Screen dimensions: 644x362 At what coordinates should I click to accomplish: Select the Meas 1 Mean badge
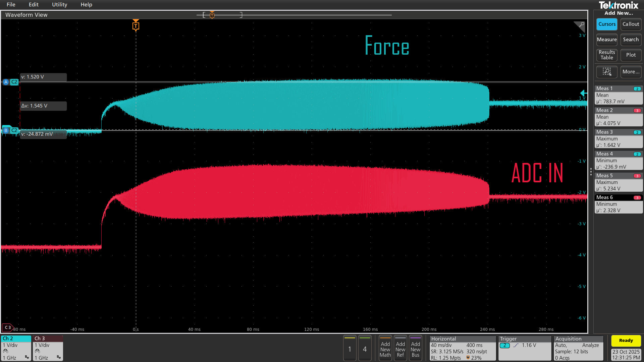619,95
